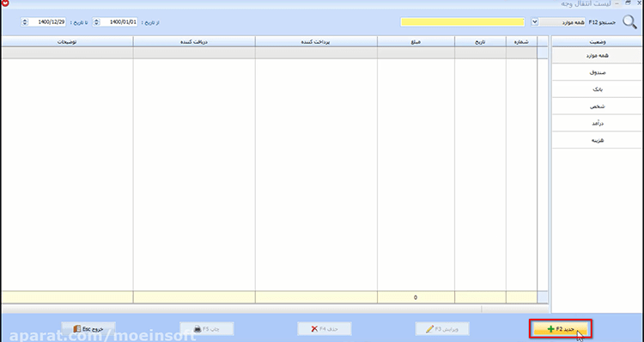Screen dimensions: 644x342
Task: Click the 'توضیحات' column header
Action: pyautogui.click(x=67, y=41)
